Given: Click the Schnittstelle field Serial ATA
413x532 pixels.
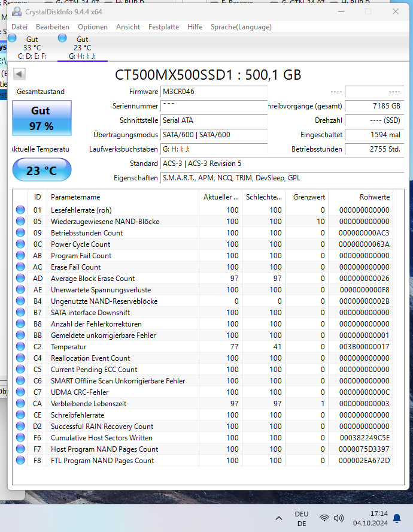Looking at the screenshot, I should 214,120.
